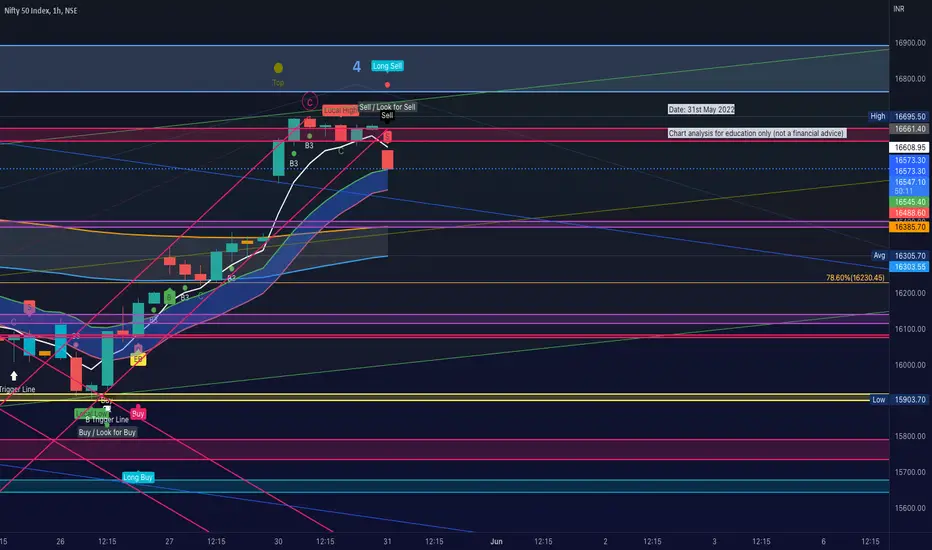
Task: Select the red dot below Long Sell
Action: point(388,85)
